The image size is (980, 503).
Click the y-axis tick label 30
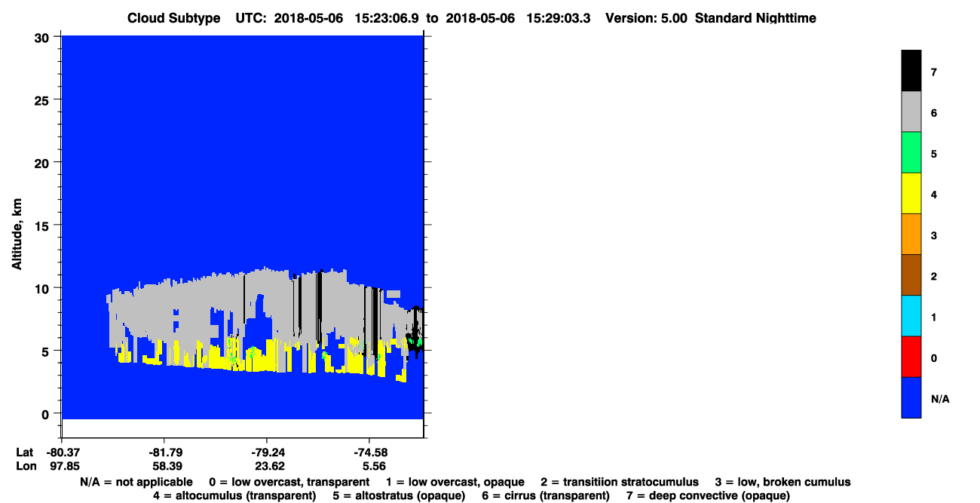pyautogui.click(x=43, y=37)
